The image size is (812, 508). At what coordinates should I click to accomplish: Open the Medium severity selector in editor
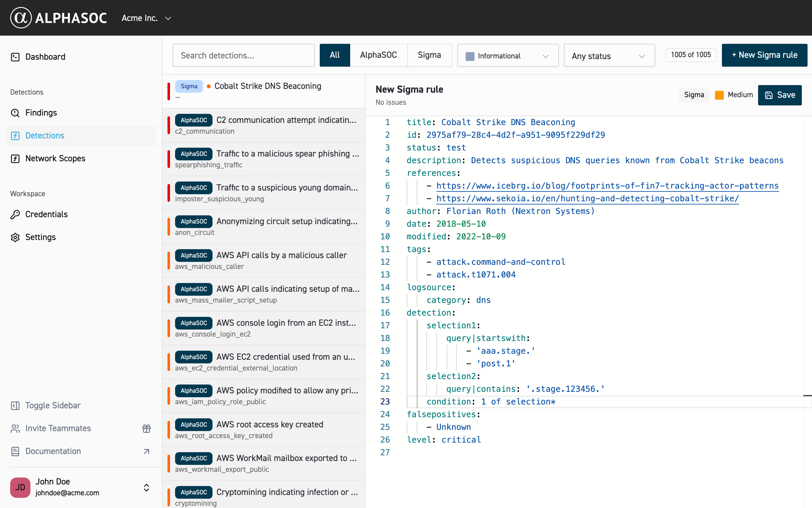(x=734, y=95)
